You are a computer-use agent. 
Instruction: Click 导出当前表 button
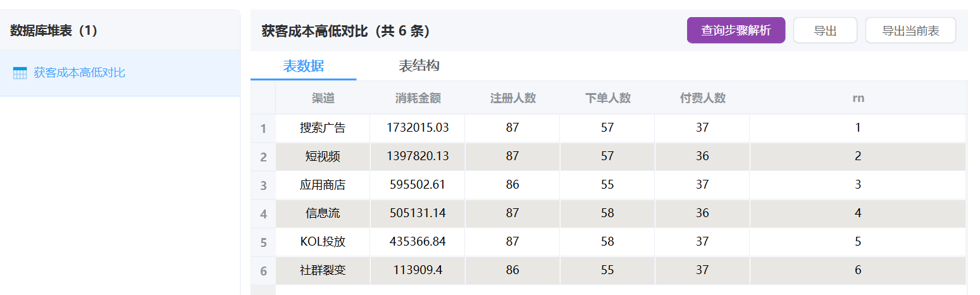[x=910, y=30]
